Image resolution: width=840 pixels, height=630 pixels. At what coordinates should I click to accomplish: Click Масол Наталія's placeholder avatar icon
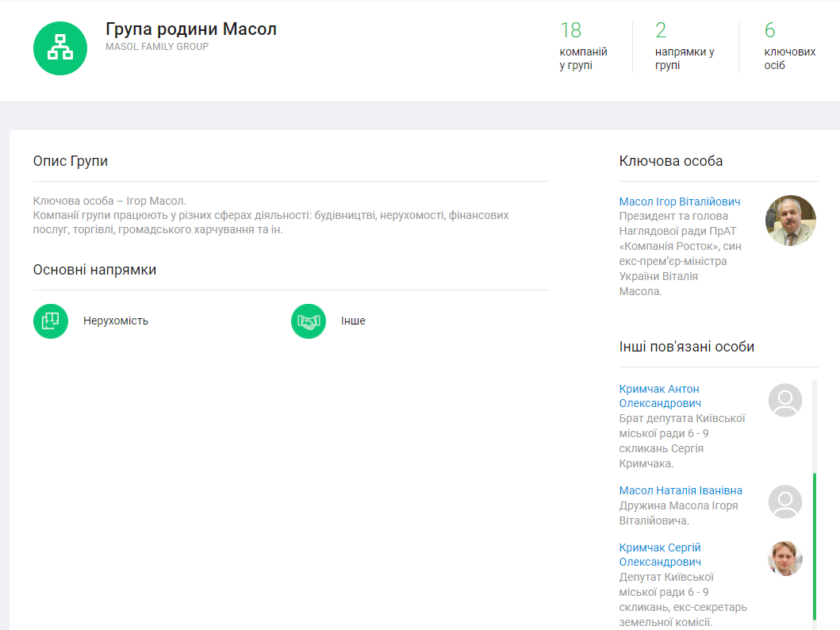[784, 501]
